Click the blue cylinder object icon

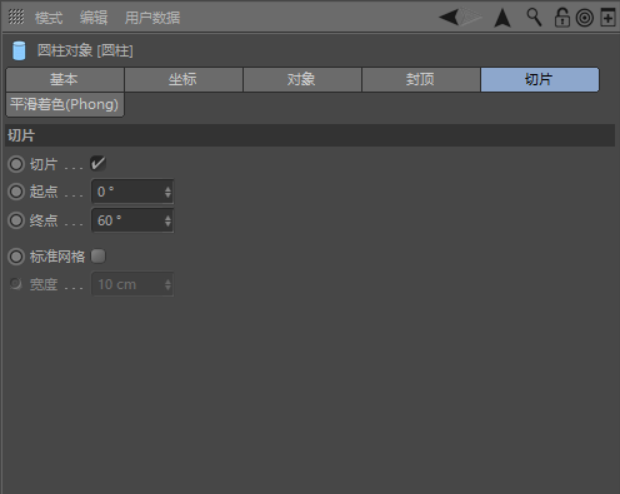pos(19,51)
